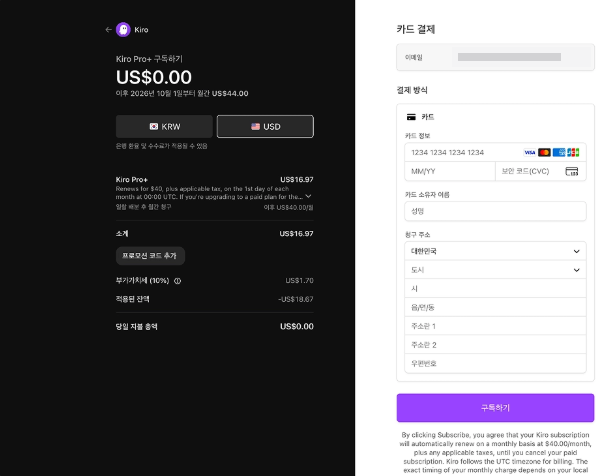Click the card icon next to 카드

(411, 117)
